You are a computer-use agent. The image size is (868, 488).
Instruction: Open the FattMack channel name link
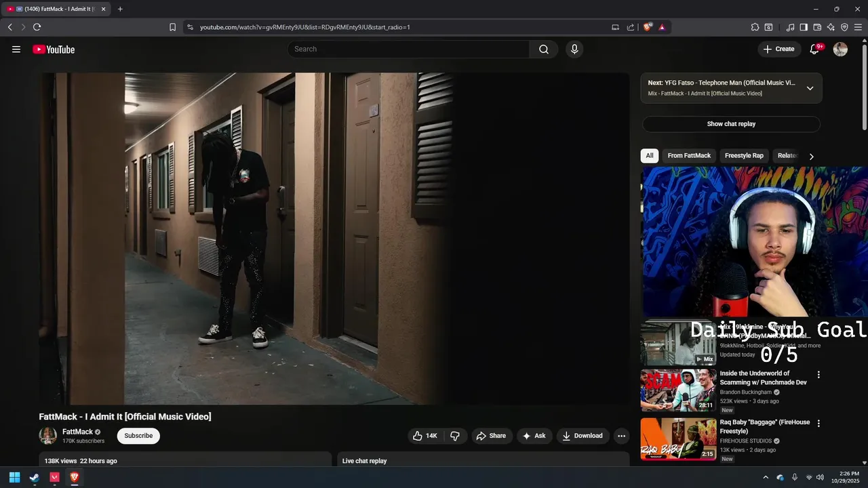coord(77,432)
